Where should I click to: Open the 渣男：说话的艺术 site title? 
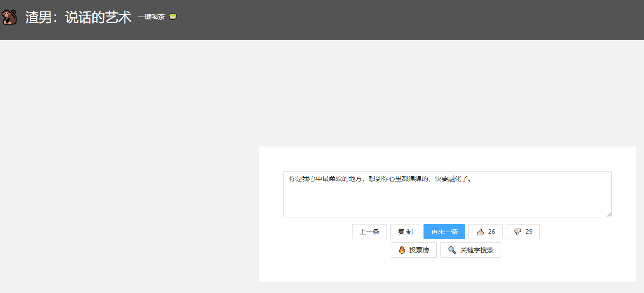78,17
